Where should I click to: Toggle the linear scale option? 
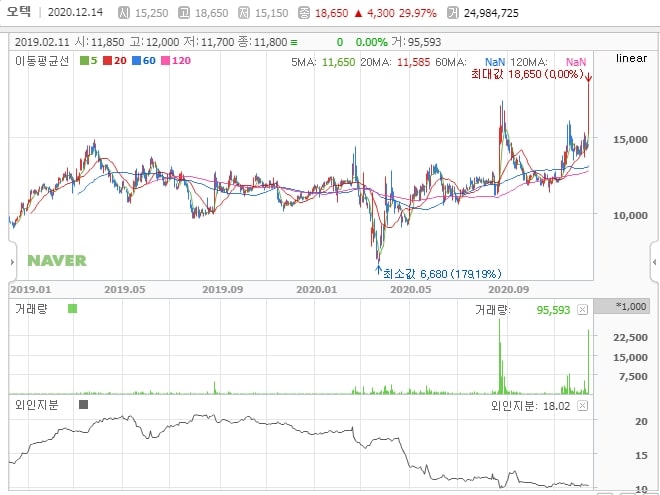[x=631, y=58]
